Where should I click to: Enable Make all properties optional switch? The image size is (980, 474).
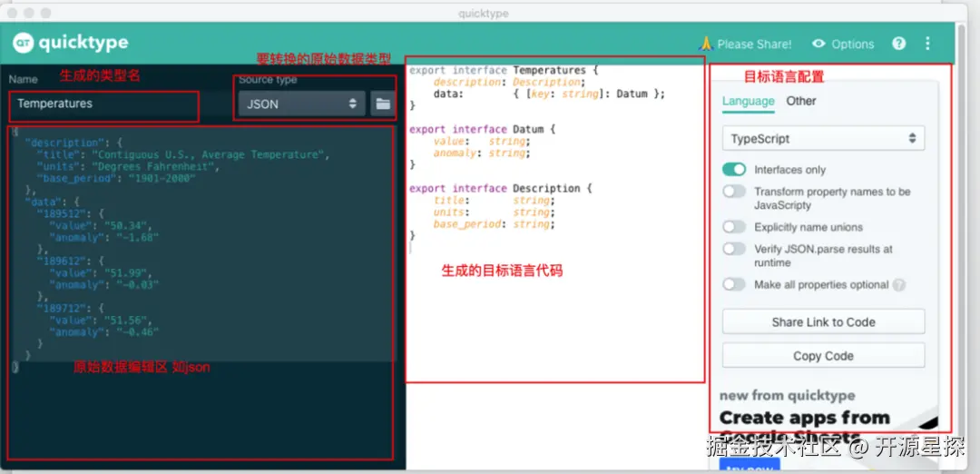click(x=734, y=284)
